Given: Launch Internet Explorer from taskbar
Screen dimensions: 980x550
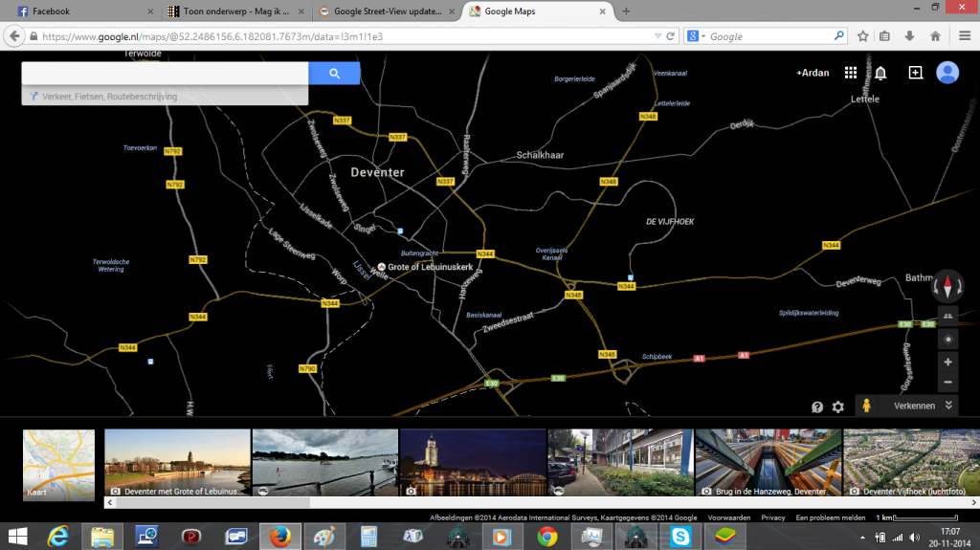Looking at the screenshot, I should (x=58, y=537).
